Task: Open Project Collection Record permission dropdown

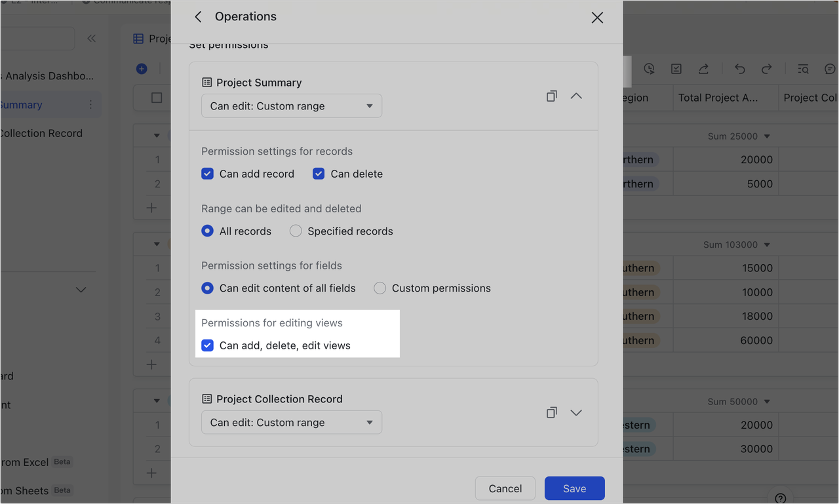Action: (292, 423)
